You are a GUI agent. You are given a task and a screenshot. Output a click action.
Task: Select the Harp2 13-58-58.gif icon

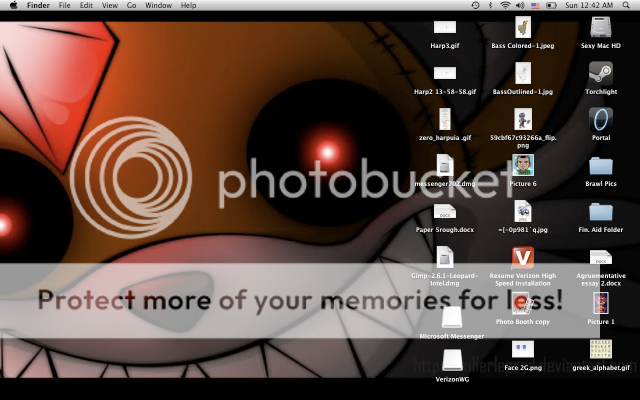[x=445, y=73]
